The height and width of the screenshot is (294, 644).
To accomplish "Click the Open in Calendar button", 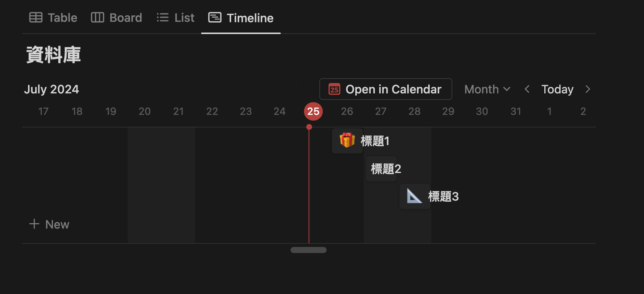I will (386, 89).
